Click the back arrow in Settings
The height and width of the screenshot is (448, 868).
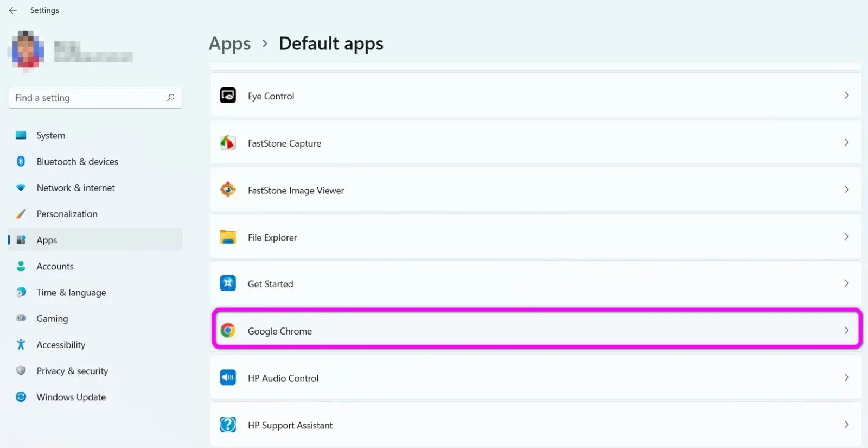click(x=13, y=10)
